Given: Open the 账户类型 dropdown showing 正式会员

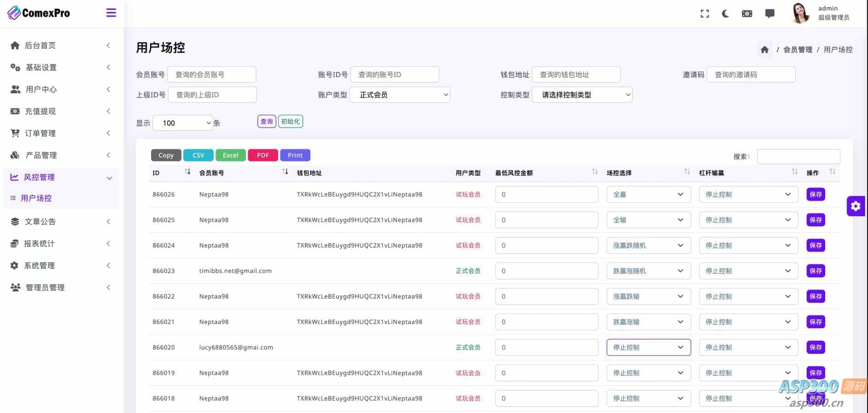Looking at the screenshot, I should 400,95.
